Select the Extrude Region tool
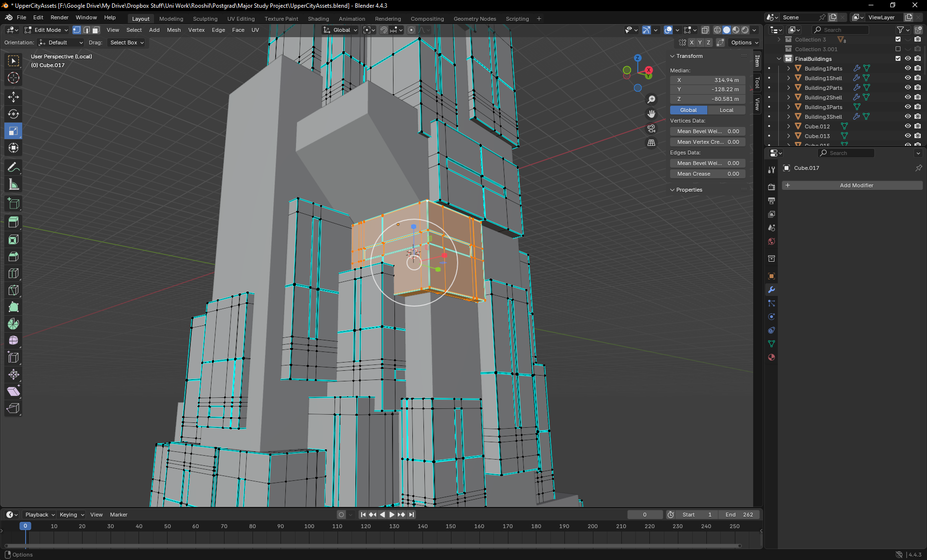 pos(14,223)
